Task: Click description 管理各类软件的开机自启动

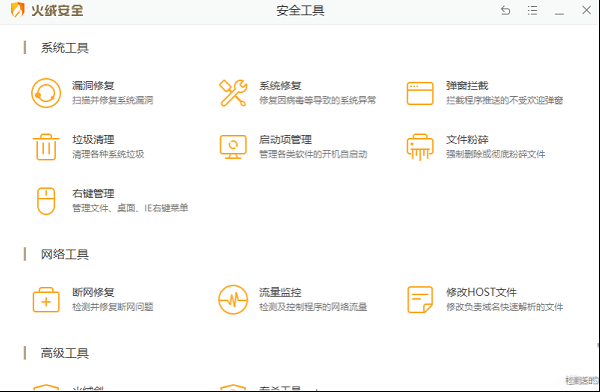Action: [x=313, y=154]
